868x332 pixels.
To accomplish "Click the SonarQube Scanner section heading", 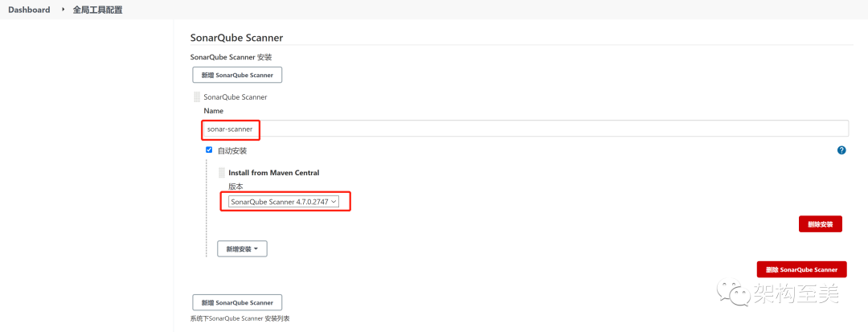I will [237, 38].
